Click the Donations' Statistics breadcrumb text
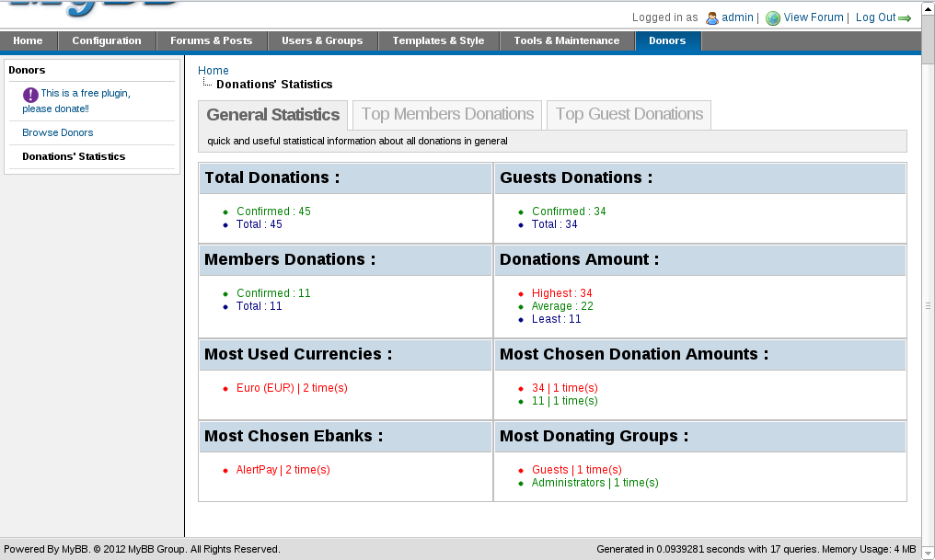 274,84
